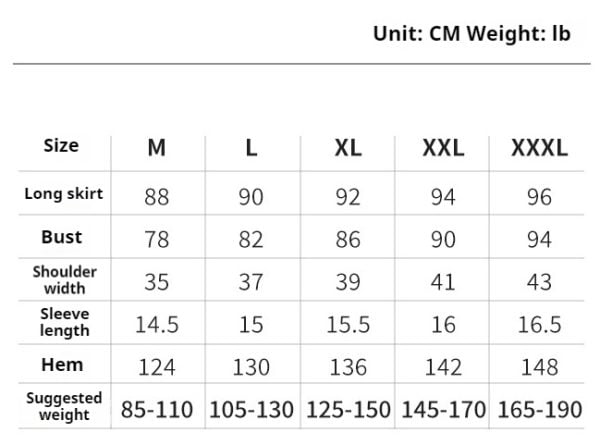This screenshot has height=445, width=600.
Task: Click the Long skirt value 96
Action: (540, 197)
